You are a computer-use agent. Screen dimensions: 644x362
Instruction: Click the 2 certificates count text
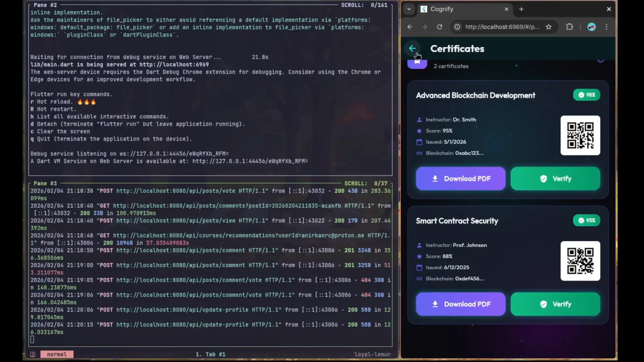(451, 66)
